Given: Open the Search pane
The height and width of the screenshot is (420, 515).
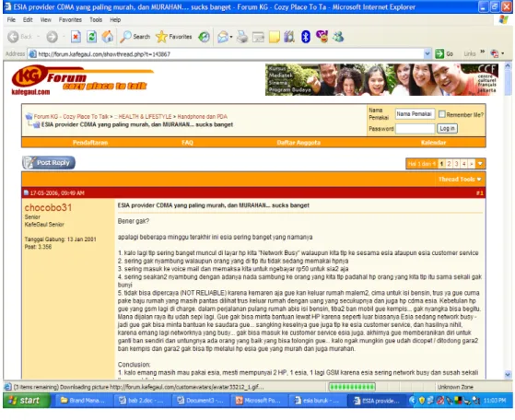Looking at the screenshot, I should pyautogui.click(x=135, y=37).
